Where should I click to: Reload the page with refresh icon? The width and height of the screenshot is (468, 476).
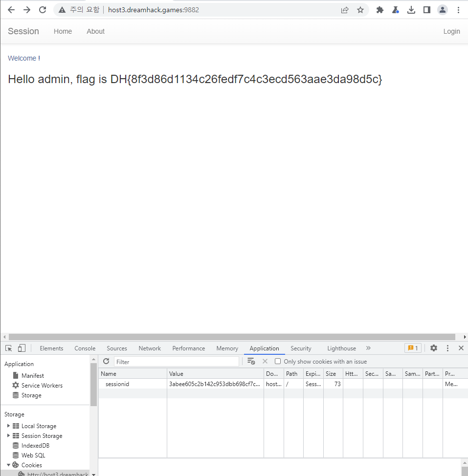click(43, 10)
